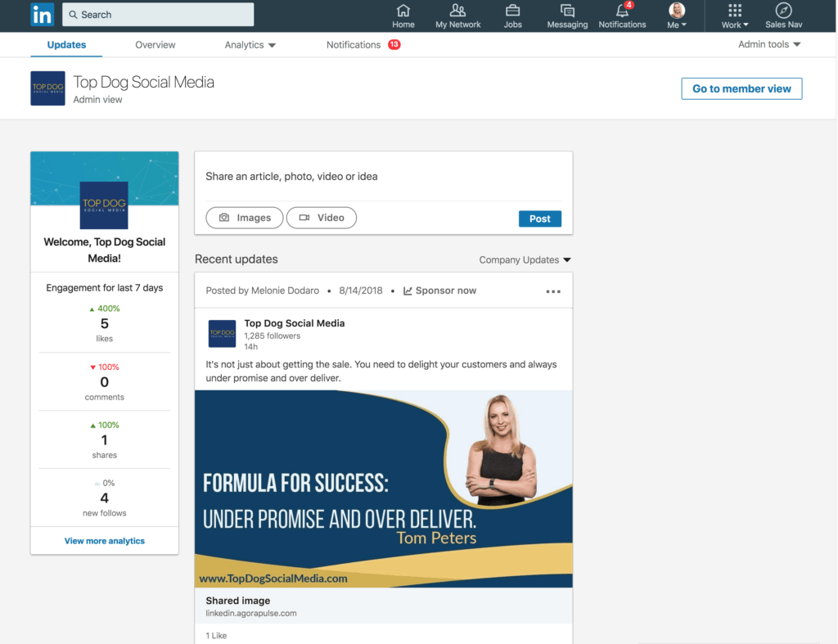
Task: Open View more analytics link
Action: [x=105, y=541]
